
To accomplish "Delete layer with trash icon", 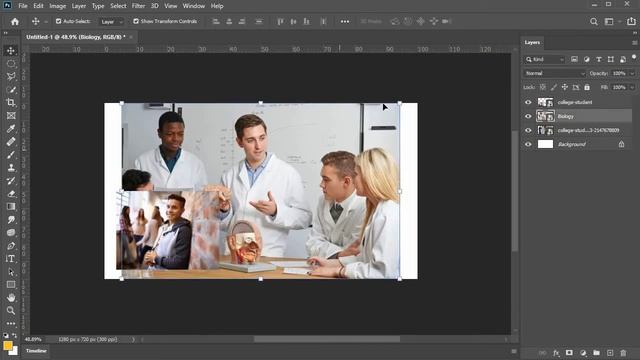I will 623,353.
